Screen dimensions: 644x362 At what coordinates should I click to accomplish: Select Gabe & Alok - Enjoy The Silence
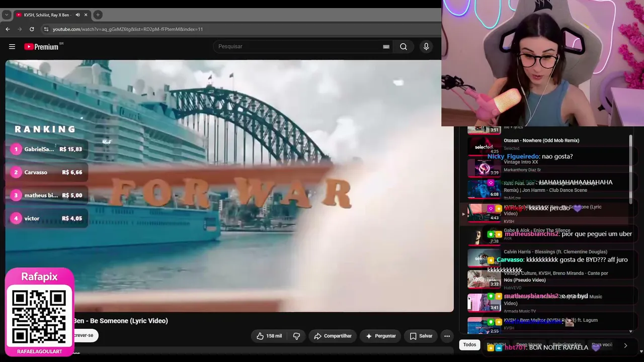[537, 230]
